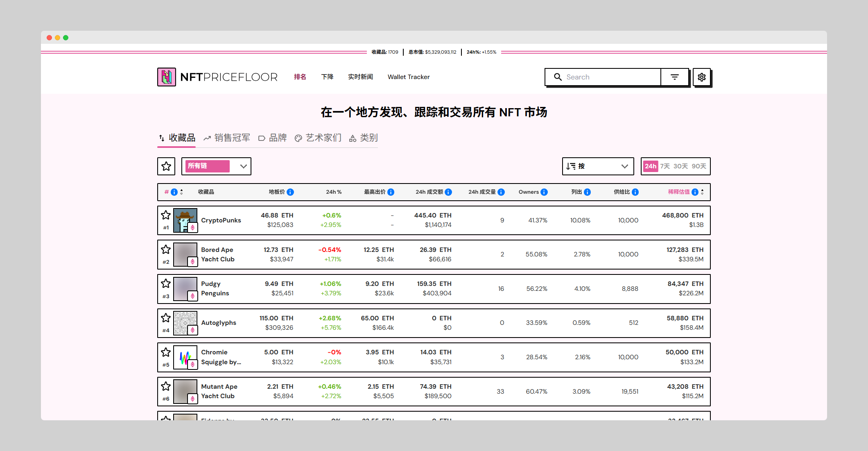Click info icon next to Owners

click(x=544, y=192)
